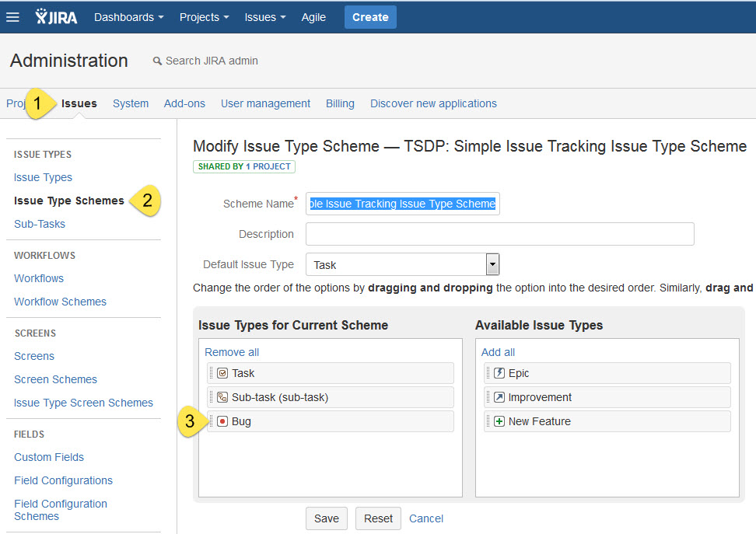Click the magnifier in Search JIRA admin

157,61
